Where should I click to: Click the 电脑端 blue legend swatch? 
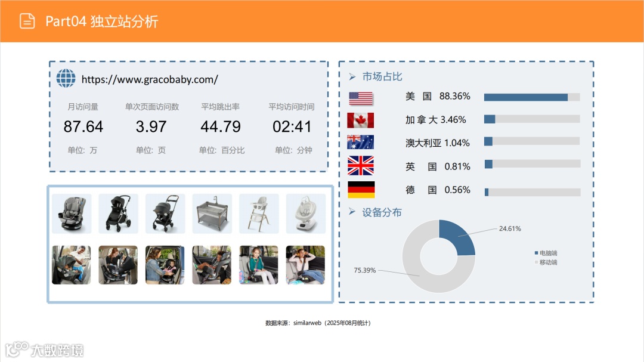point(536,253)
